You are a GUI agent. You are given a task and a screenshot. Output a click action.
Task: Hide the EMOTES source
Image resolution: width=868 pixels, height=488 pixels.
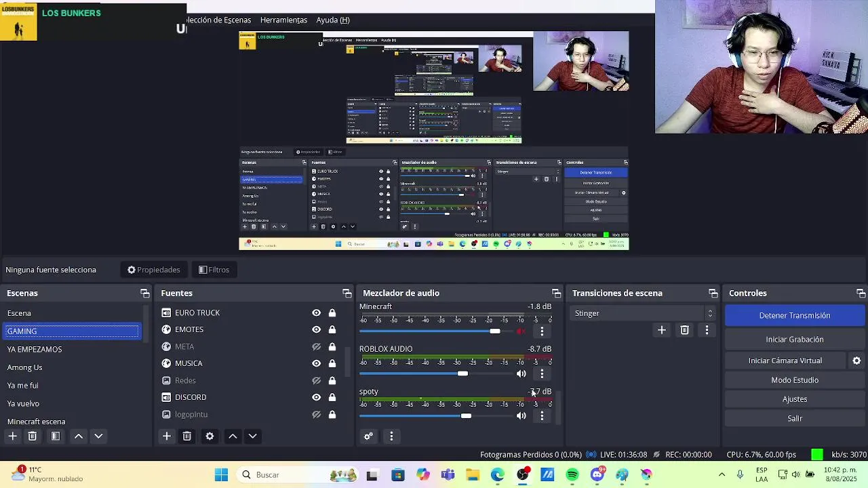click(316, 330)
